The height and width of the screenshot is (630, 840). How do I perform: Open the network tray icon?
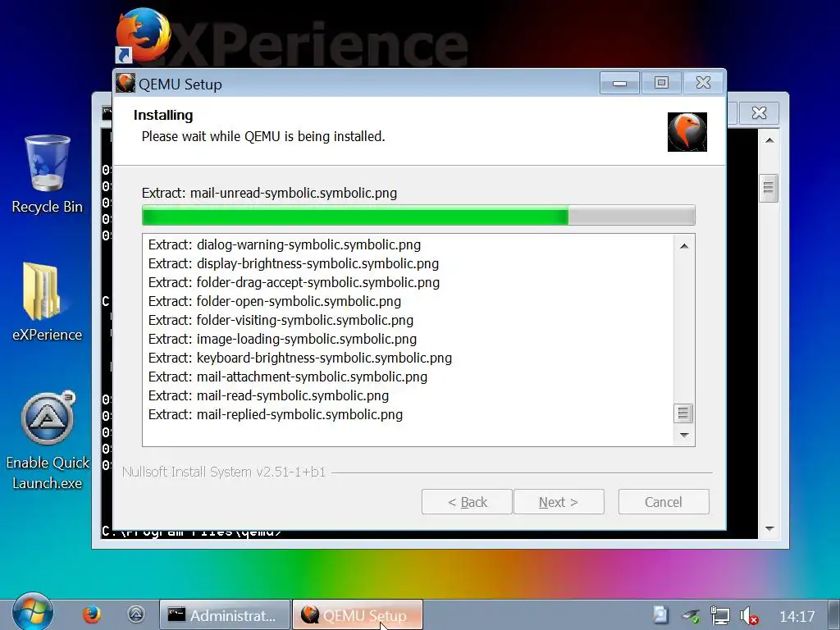pos(719,615)
